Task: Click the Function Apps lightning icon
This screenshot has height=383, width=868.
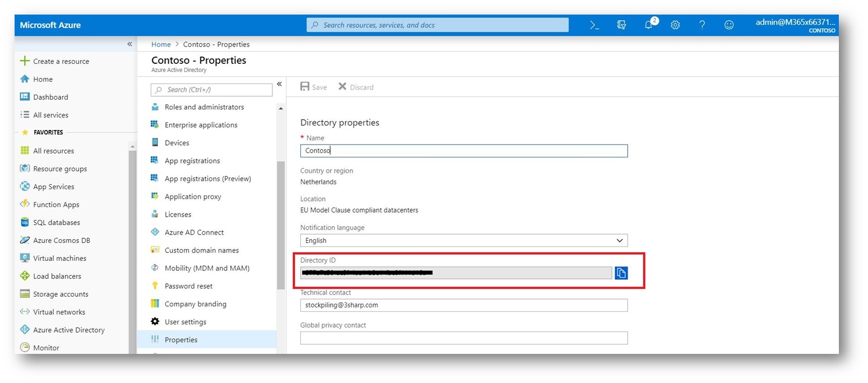Action: (25, 204)
